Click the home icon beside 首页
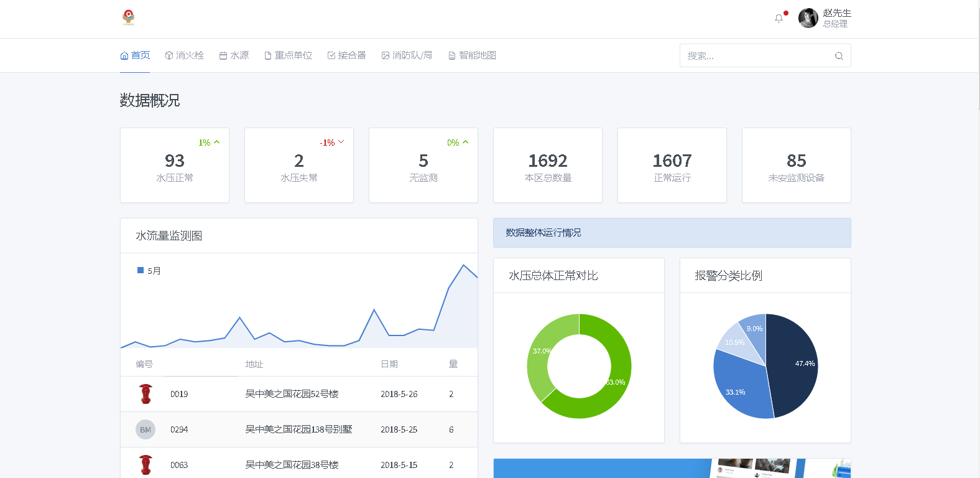Image resolution: width=980 pixels, height=478 pixels. (x=124, y=55)
